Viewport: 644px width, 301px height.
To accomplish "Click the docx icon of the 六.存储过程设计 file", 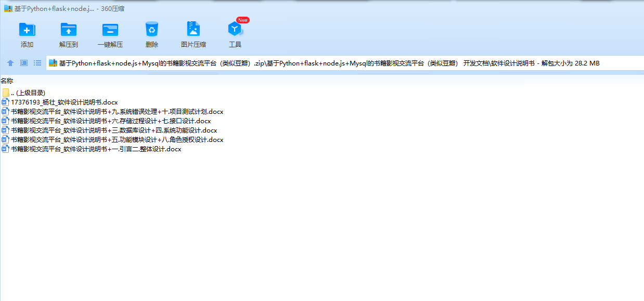I will tap(6, 121).
